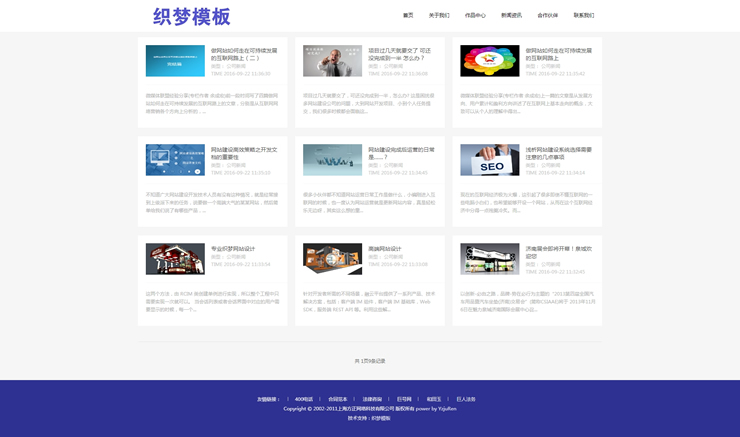
Task: Open the 巨人法务 footer link
Action: pyautogui.click(x=465, y=399)
